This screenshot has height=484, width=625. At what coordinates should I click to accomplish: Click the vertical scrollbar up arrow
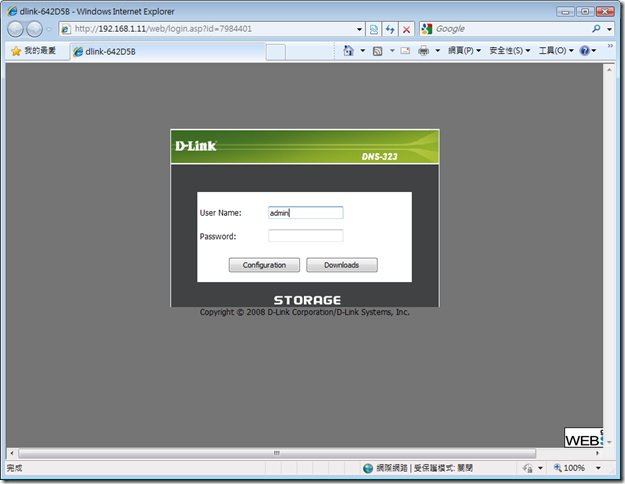click(609, 70)
